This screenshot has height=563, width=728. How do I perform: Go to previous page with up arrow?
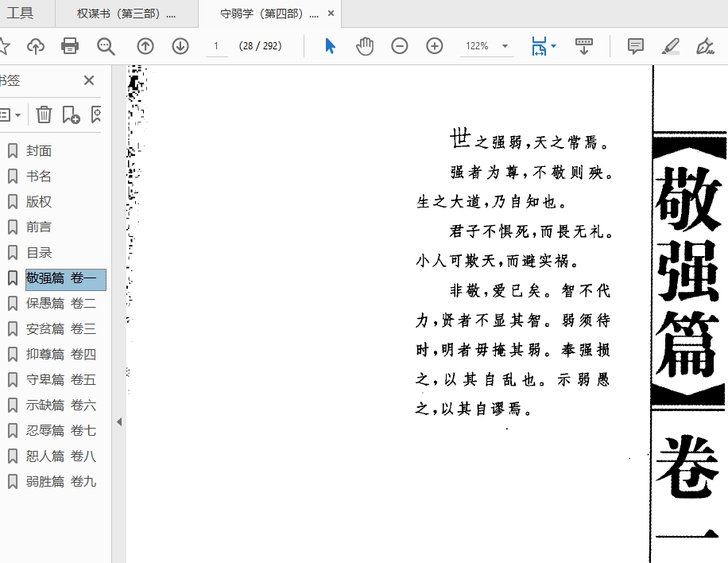click(145, 46)
